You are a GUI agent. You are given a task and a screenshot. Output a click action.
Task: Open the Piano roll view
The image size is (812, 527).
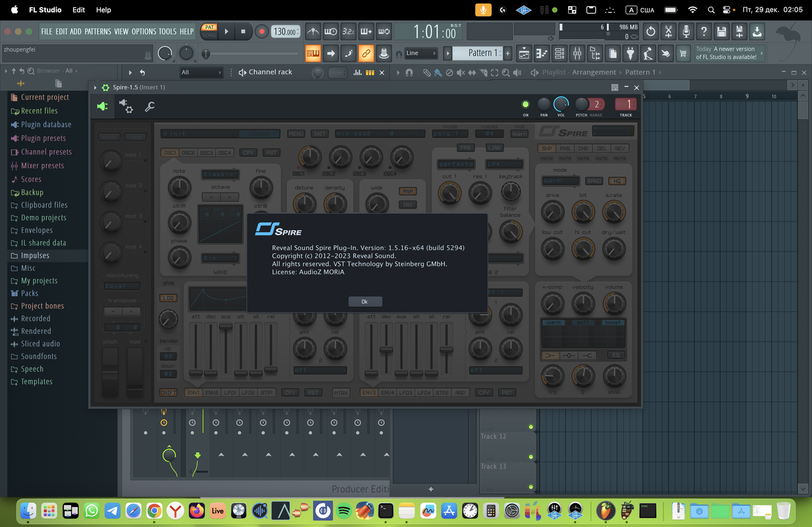click(x=542, y=53)
